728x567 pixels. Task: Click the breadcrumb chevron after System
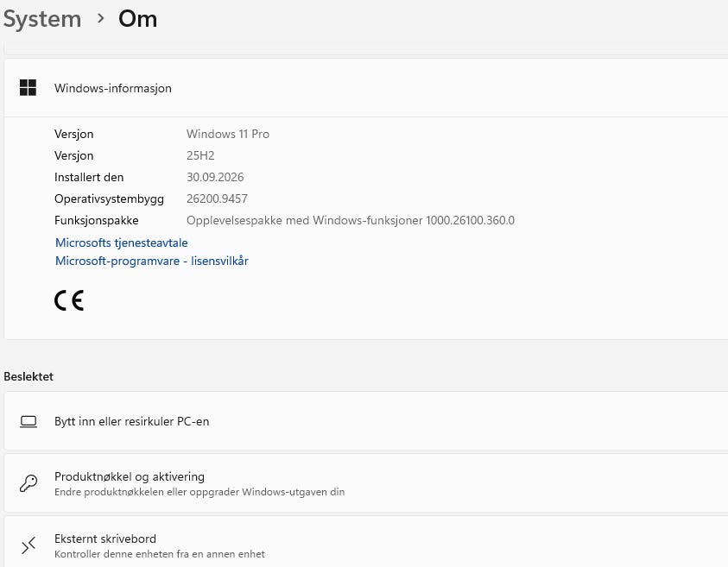tap(100, 19)
